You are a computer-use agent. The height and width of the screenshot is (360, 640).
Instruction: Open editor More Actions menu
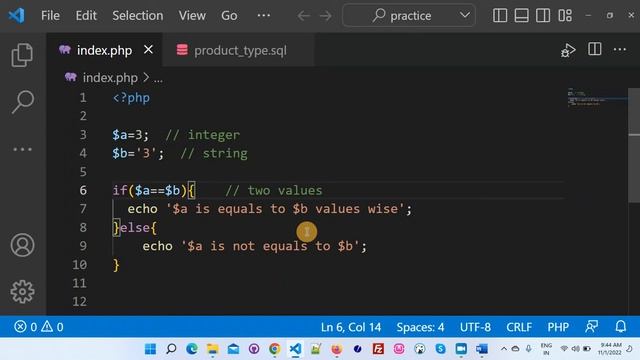[x=620, y=49]
